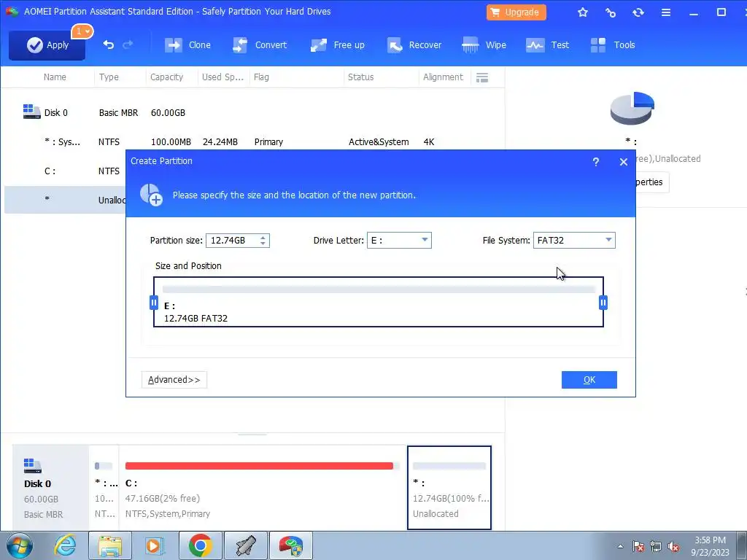747x560 pixels.
Task: Open the column settings list icon
Action: [x=482, y=77]
